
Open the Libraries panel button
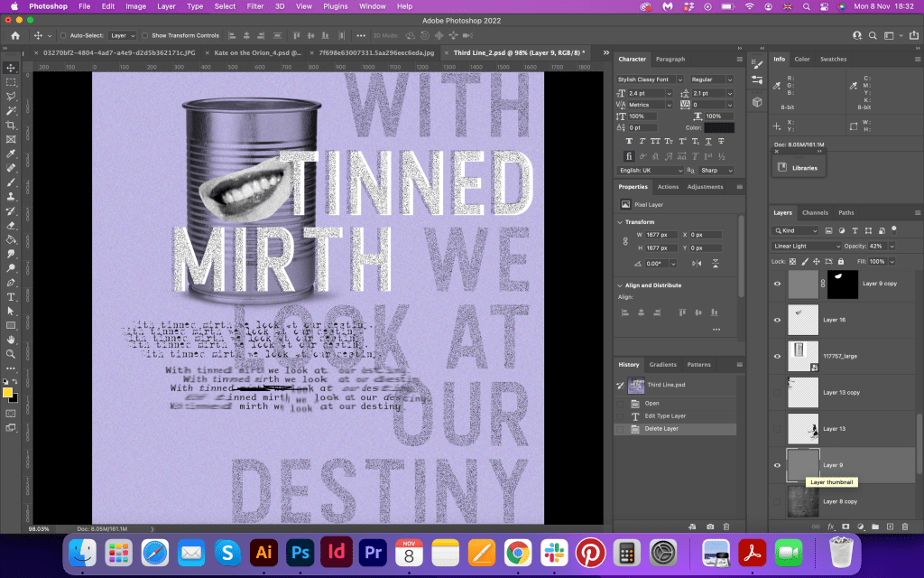click(x=798, y=168)
